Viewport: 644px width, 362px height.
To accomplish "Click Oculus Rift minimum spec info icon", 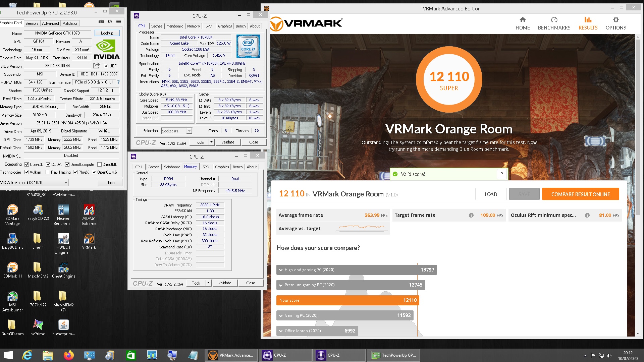I will click(x=587, y=215).
